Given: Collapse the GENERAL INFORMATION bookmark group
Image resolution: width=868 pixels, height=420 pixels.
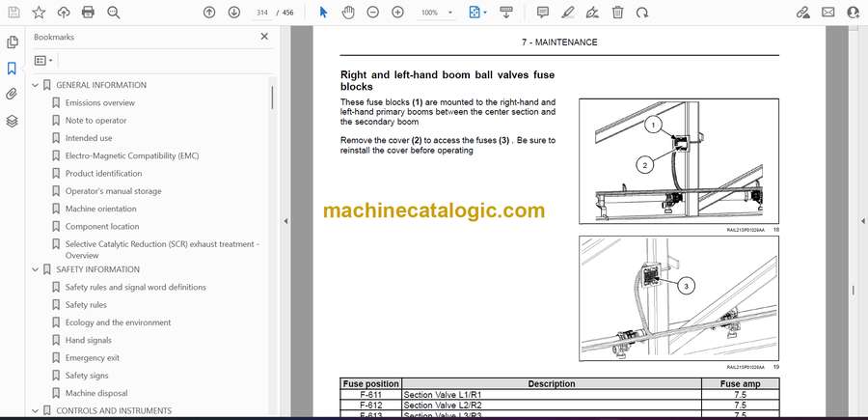Looking at the screenshot, I should coord(36,85).
